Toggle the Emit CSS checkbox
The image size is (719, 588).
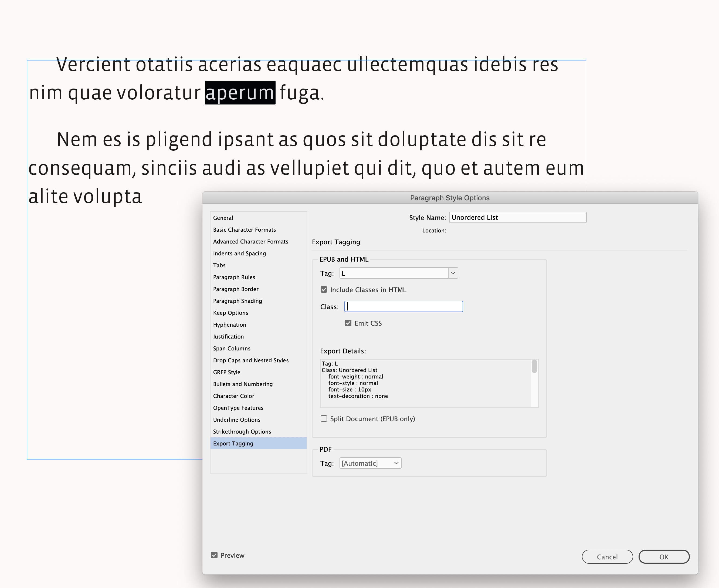coord(348,323)
